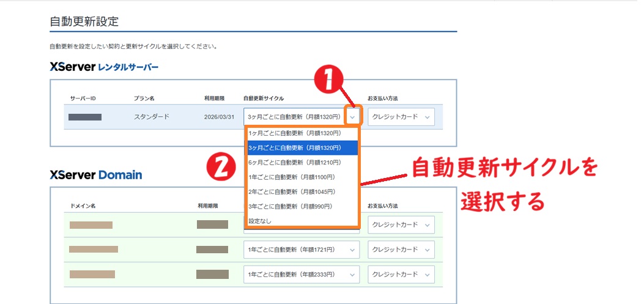Open first domain row クレジットカード dropdown
This screenshot has width=644, height=304.
pyautogui.click(x=401, y=224)
